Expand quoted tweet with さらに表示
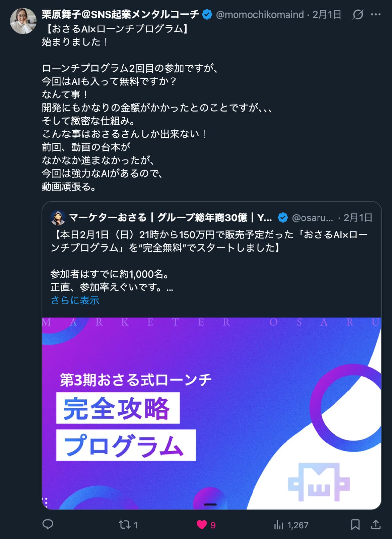 (75, 300)
